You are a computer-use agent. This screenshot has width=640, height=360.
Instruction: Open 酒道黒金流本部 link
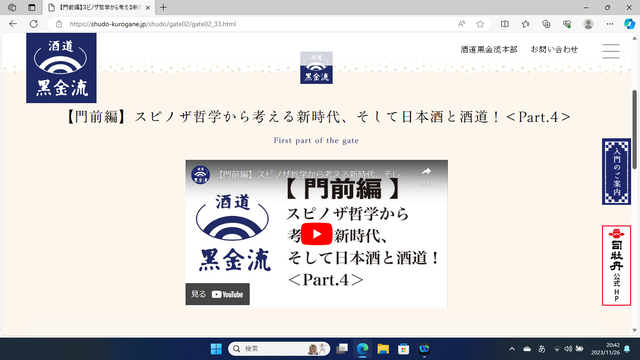click(489, 49)
